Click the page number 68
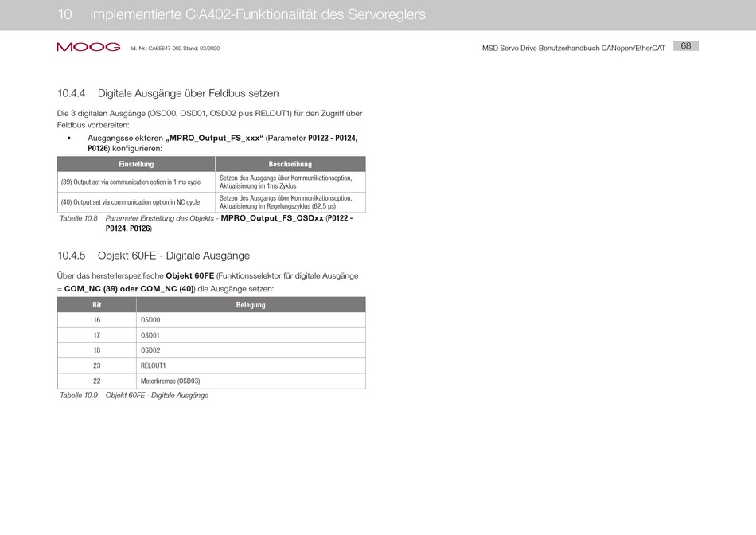The width and height of the screenshot is (756, 535). [686, 46]
